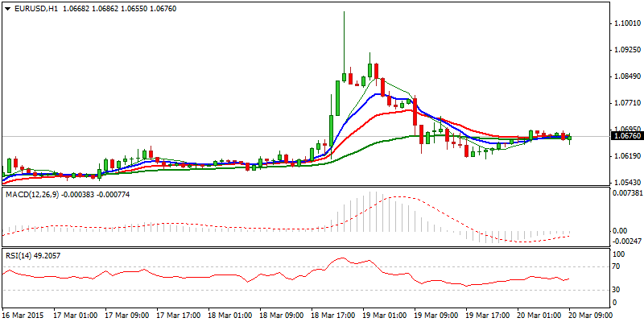This screenshot has height=322, width=644.
Task: Click the time label 17 Mar 01:00
Action: click(x=76, y=314)
